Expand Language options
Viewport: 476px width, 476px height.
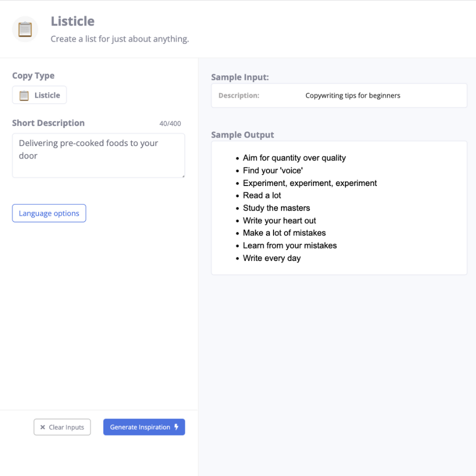(x=49, y=213)
